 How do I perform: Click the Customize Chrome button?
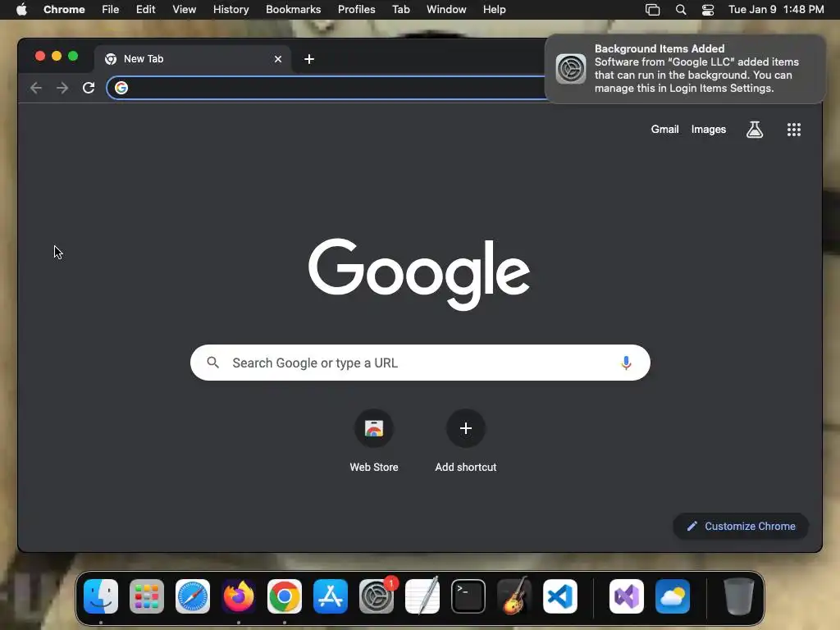click(x=741, y=526)
